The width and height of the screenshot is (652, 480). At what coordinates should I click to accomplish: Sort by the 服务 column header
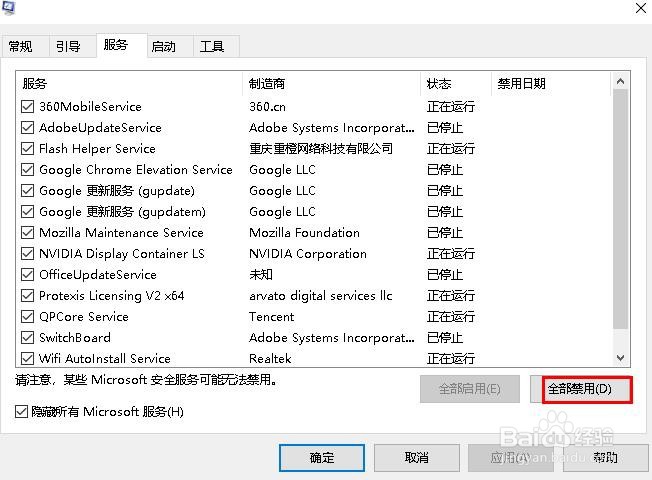129,84
